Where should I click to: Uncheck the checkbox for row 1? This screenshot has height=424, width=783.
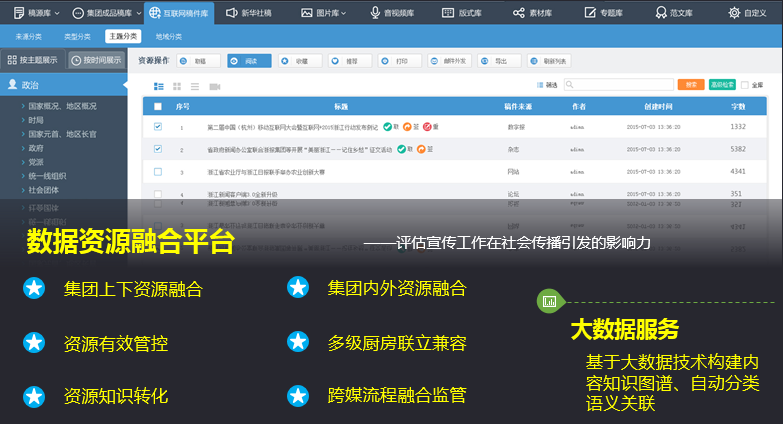click(158, 127)
